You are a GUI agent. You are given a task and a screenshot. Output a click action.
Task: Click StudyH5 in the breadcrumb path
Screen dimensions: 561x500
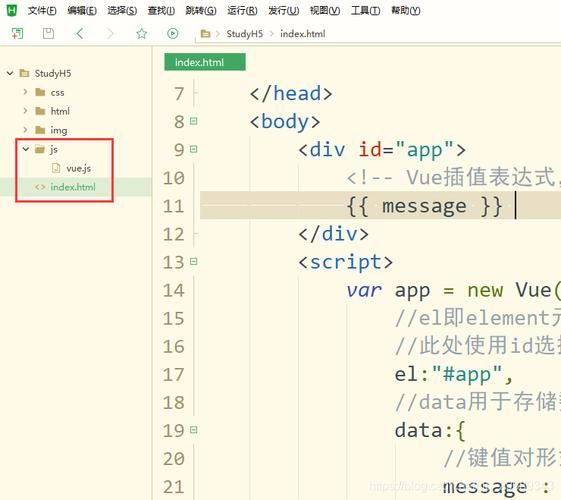point(245,34)
